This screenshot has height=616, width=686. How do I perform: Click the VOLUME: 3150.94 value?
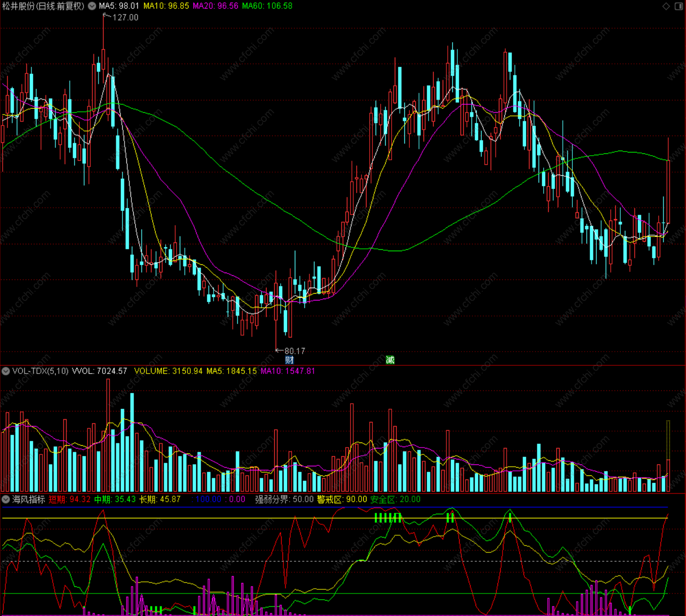point(168,371)
